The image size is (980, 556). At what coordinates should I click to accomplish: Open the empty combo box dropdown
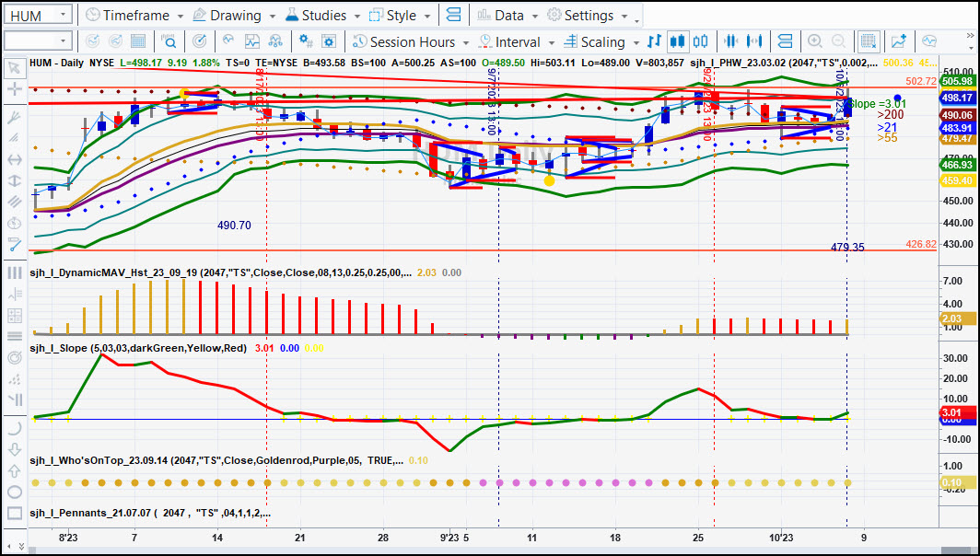63,41
